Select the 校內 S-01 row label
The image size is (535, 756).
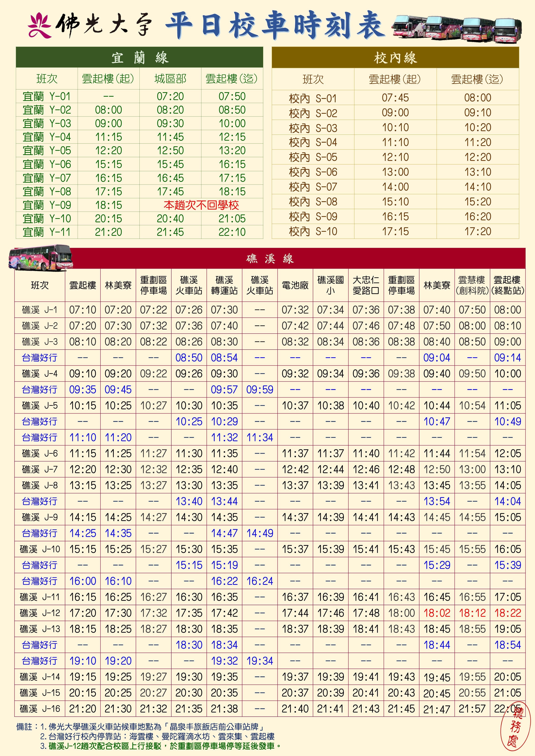point(313,98)
